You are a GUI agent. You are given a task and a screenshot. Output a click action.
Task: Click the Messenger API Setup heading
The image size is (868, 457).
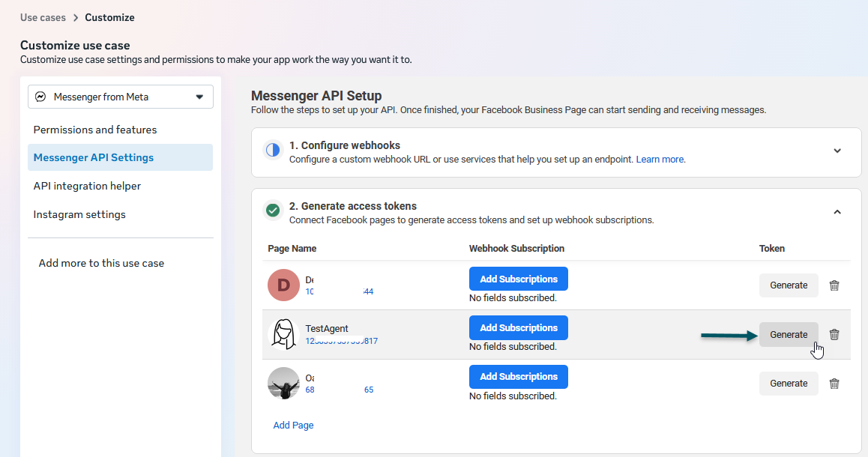pos(316,96)
